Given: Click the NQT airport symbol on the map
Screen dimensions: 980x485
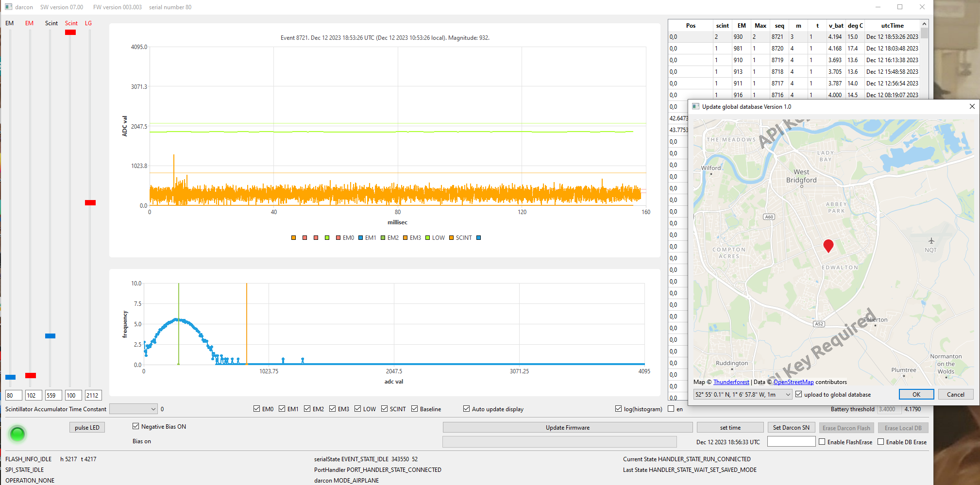Looking at the screenshot, I should (x=931, y=241).
